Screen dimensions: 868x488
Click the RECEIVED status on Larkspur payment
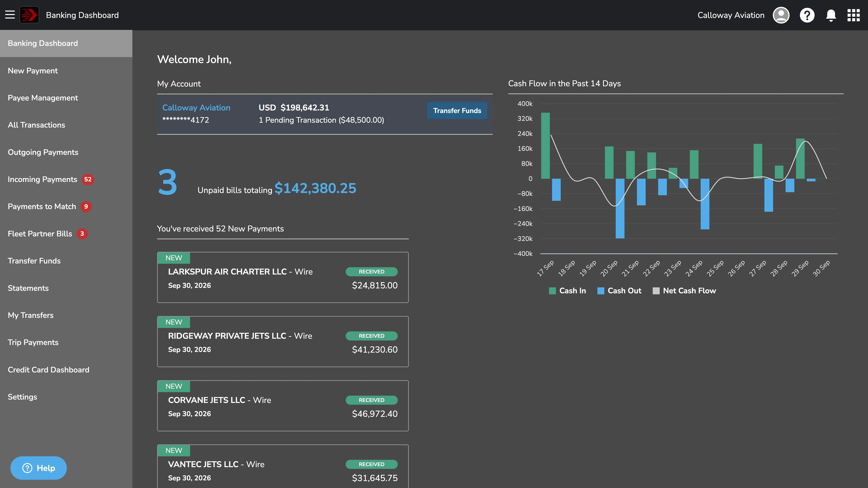pyautogui.click(x=371, y=271)
